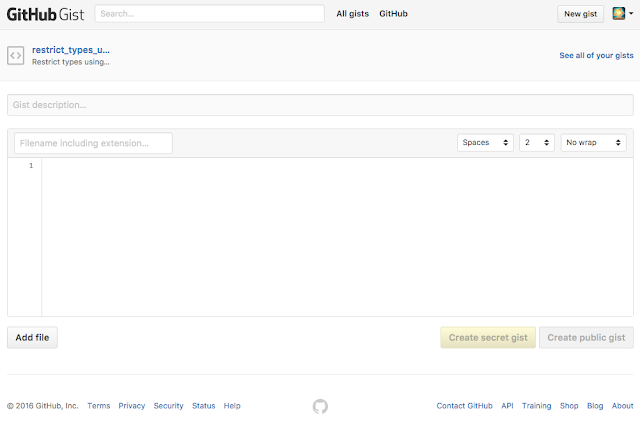Click the GitHub Octocat footer logo

click(x=320, y=406)
